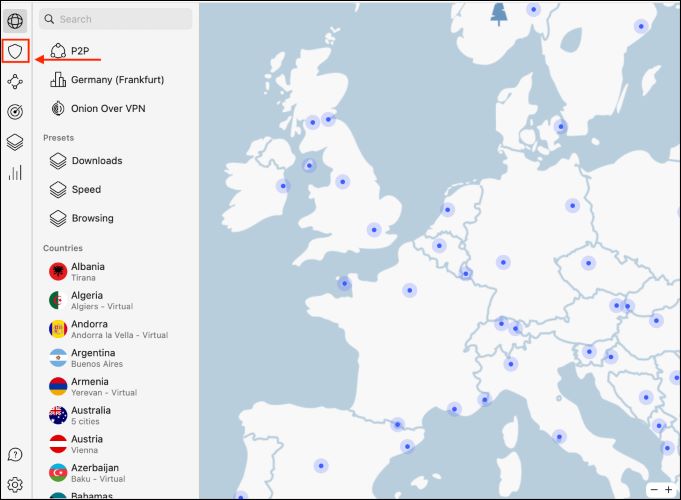The width and height of the screenshot is (681, 500).
Task: Activate the Browsing preset
Action: tap(92, 218)
